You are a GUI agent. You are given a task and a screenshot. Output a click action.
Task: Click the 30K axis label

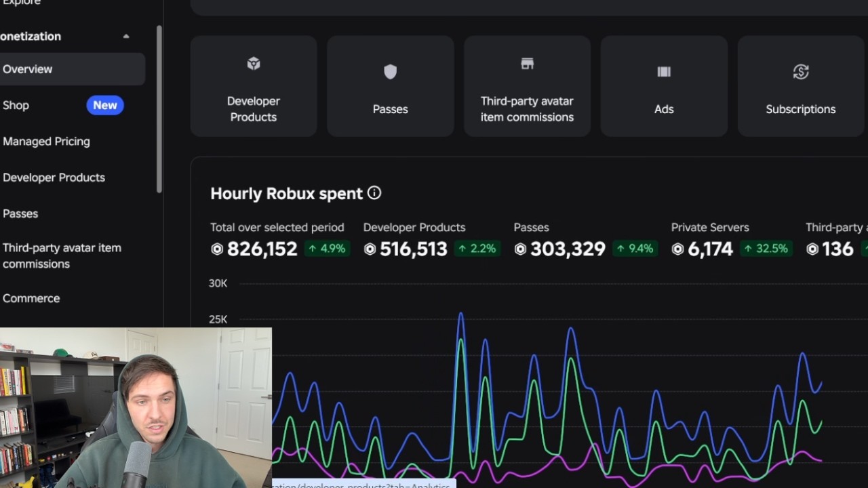point(218,283)
